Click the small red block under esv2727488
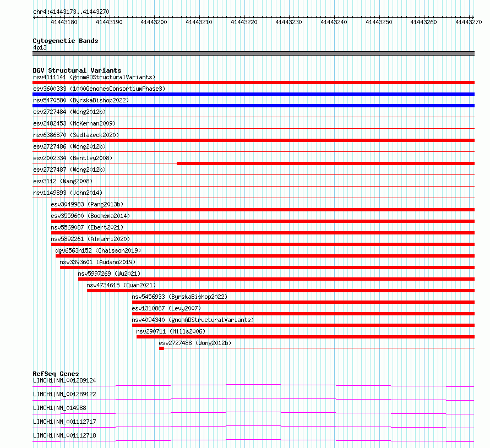Viewport: 490px width, 448px height. coord(161,348)
